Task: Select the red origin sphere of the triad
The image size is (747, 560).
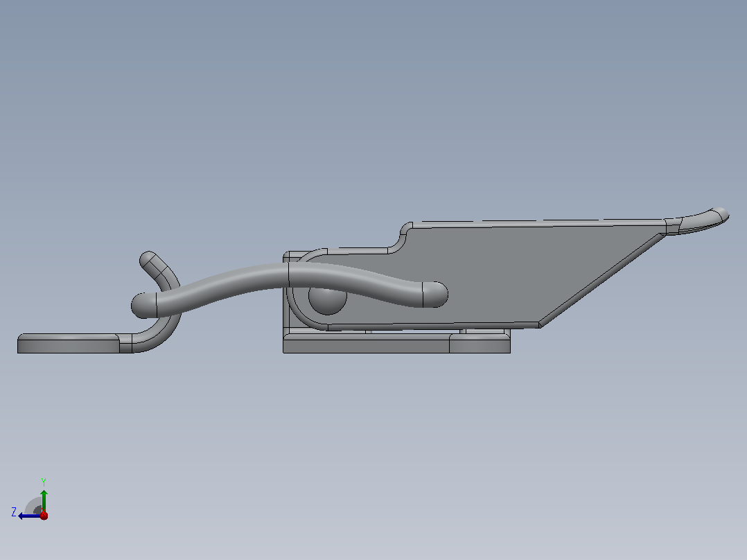Action: point(44,515)
